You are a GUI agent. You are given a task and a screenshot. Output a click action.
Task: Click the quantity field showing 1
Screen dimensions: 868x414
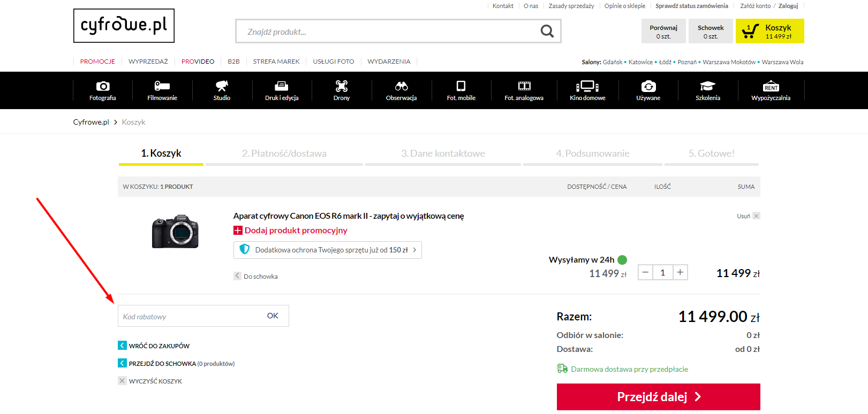point(663,272)
